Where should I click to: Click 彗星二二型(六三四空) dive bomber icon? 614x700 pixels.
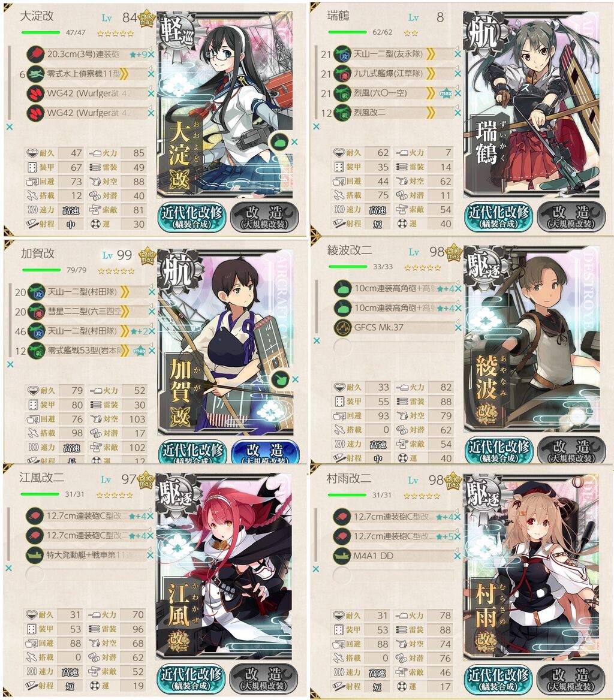[36, 311]
